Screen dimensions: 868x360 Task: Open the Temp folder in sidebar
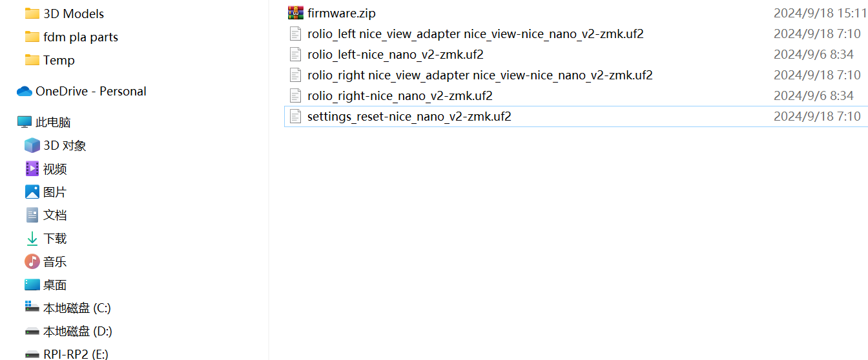[x=59, y=60]
